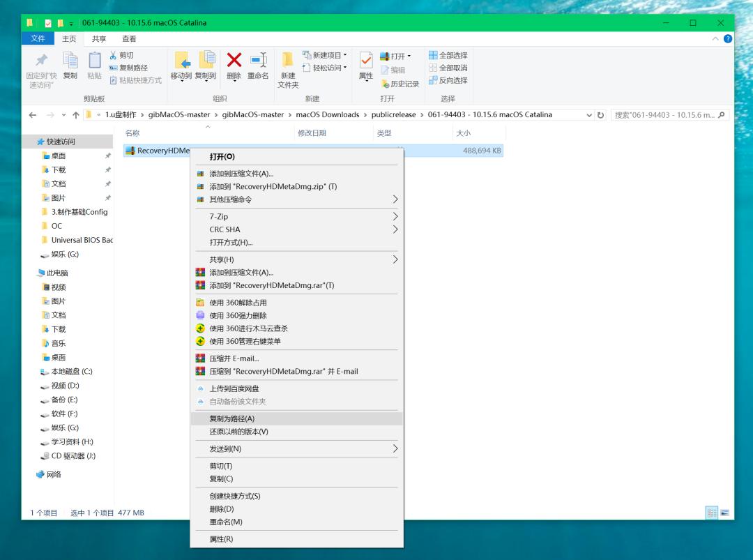The width and height of the screenshot is (753, 560).
Task: Click Select All (全部选择) in ribbon
Action: 448,55
